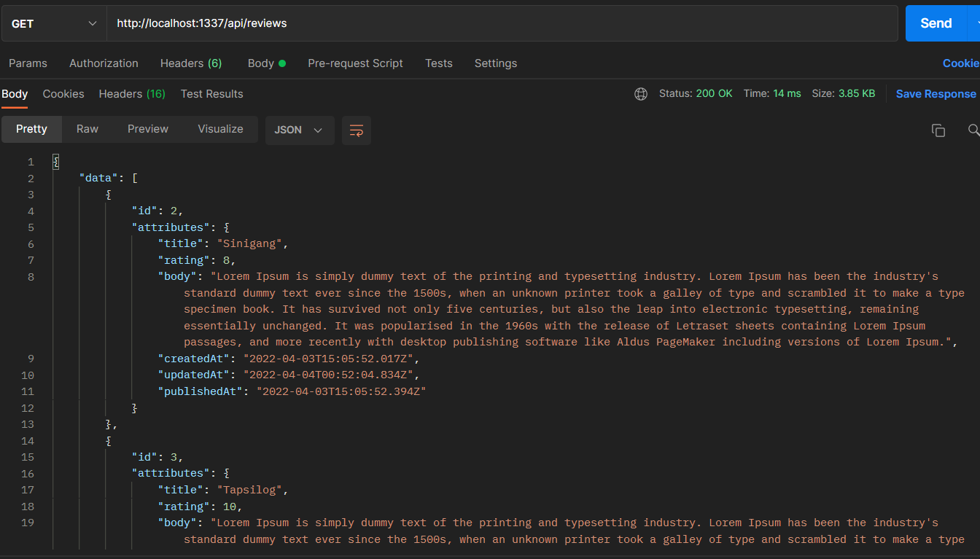This screenshot has width=980, height=559.
Task: Open the GET method dropdown
Action: click(x=54, y=23)
